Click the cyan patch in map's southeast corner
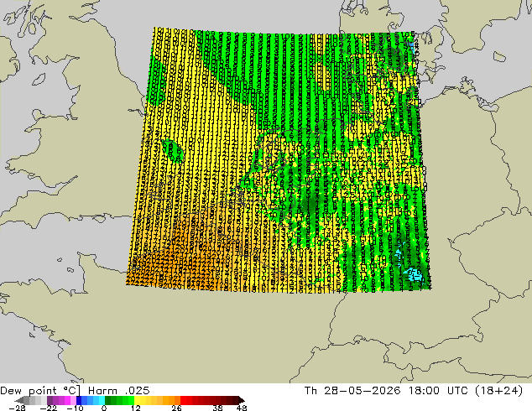 tap(415, 274)
